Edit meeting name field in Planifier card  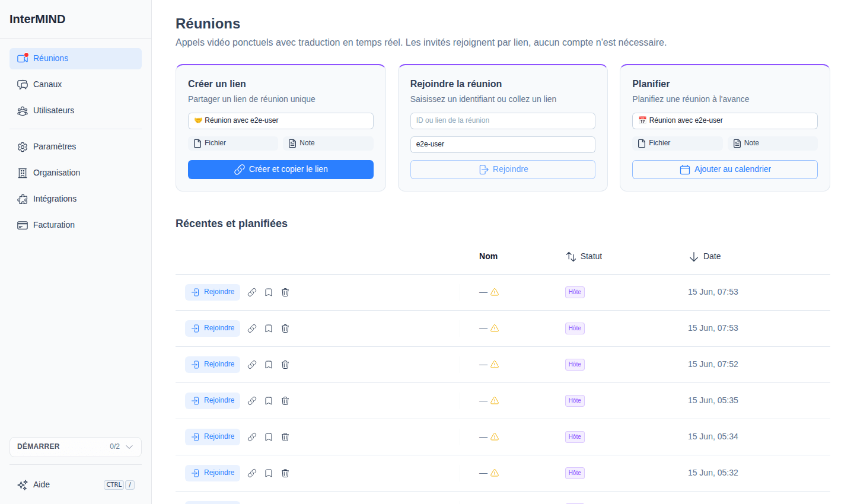coord(725,121)
